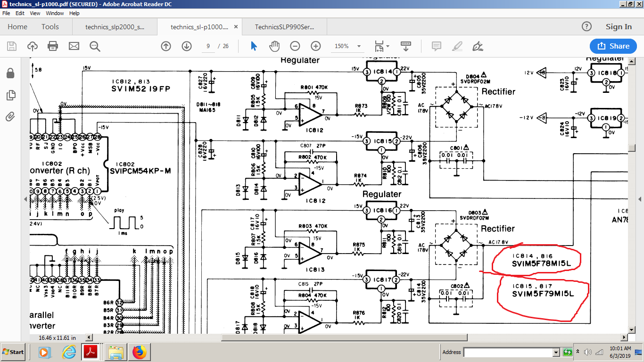Switch to Adobe Acrobat taskbar icon

90,352
